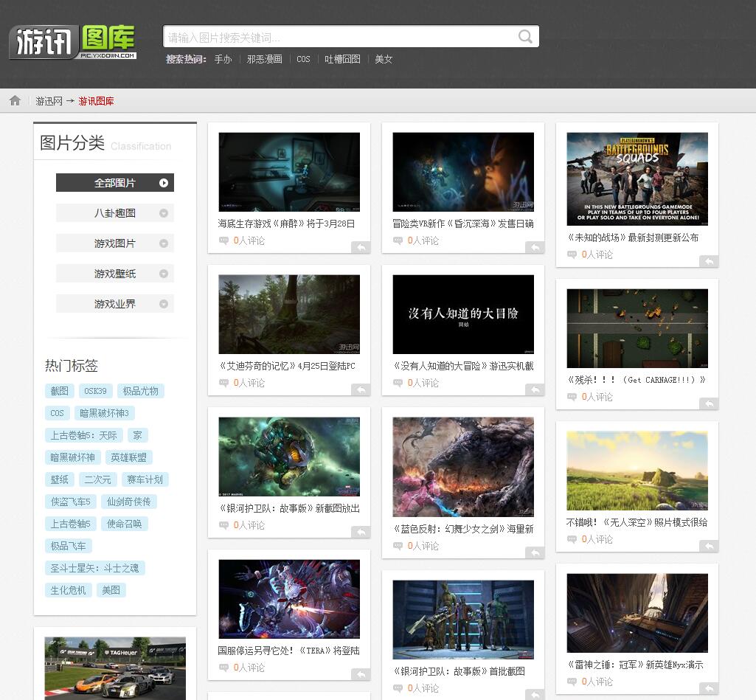
Task: Click hot search term 吐槽囧图
Action: [342, 59]
